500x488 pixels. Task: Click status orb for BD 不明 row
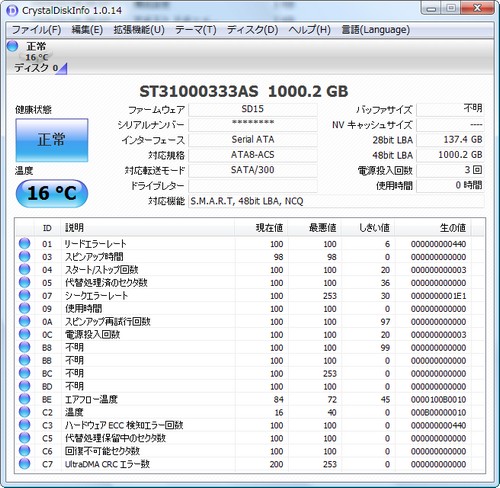[x=24, y=386]
